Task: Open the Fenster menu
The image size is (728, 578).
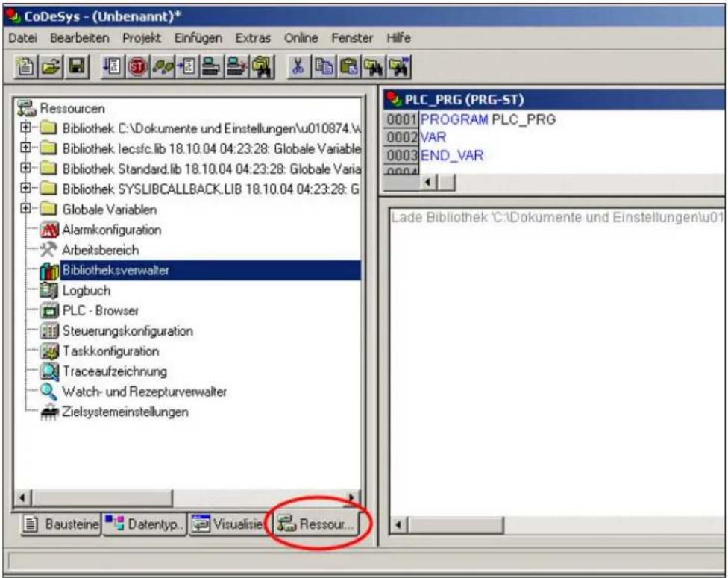Action: point(352,38)
